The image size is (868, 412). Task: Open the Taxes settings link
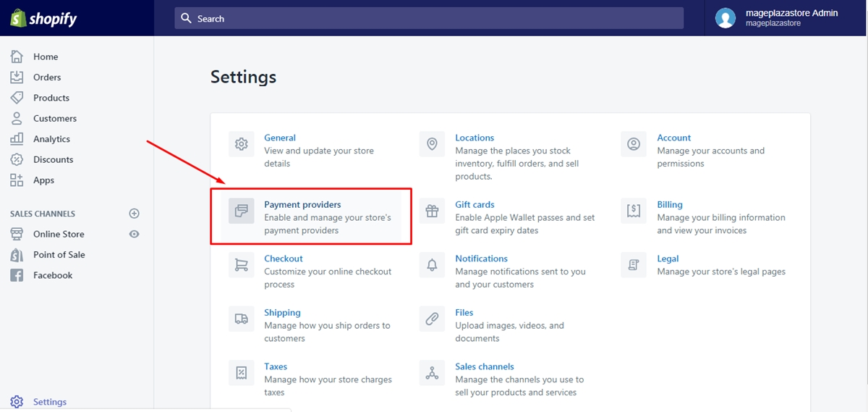click(276, 366)
